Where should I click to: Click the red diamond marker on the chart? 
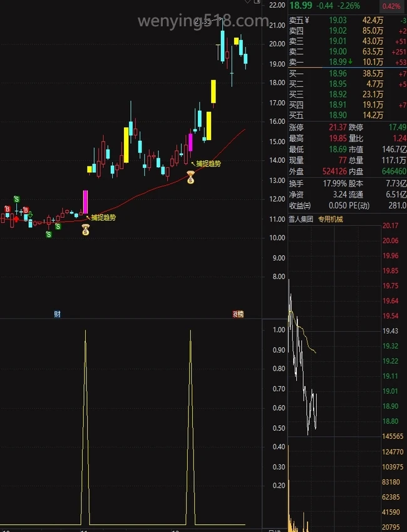coord(16,218)
